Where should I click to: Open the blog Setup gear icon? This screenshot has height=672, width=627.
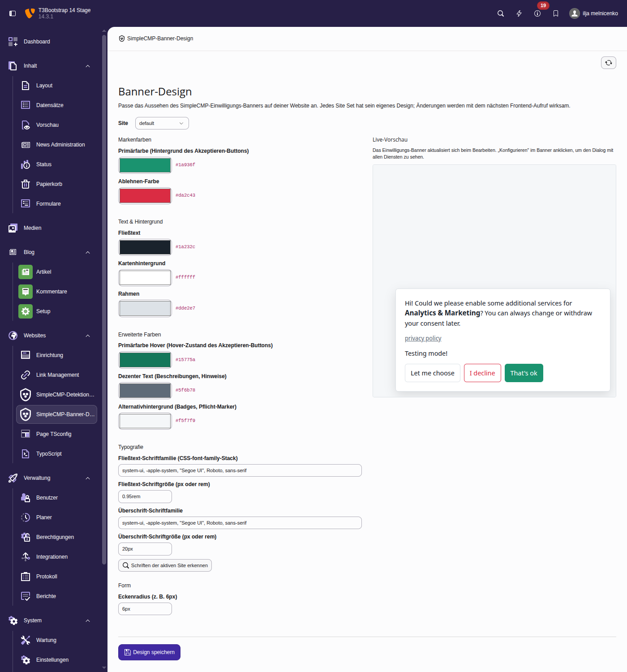point(26,311)
